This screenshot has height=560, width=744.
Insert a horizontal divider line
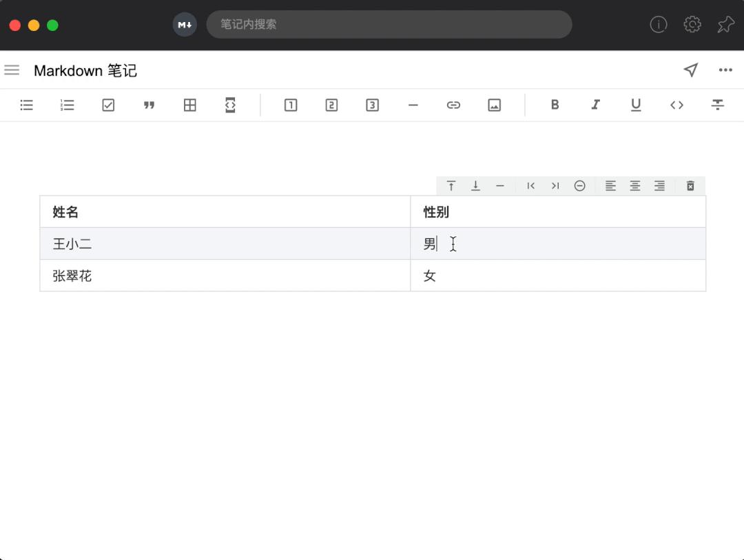pyautogui.click(x=413, y=105)
